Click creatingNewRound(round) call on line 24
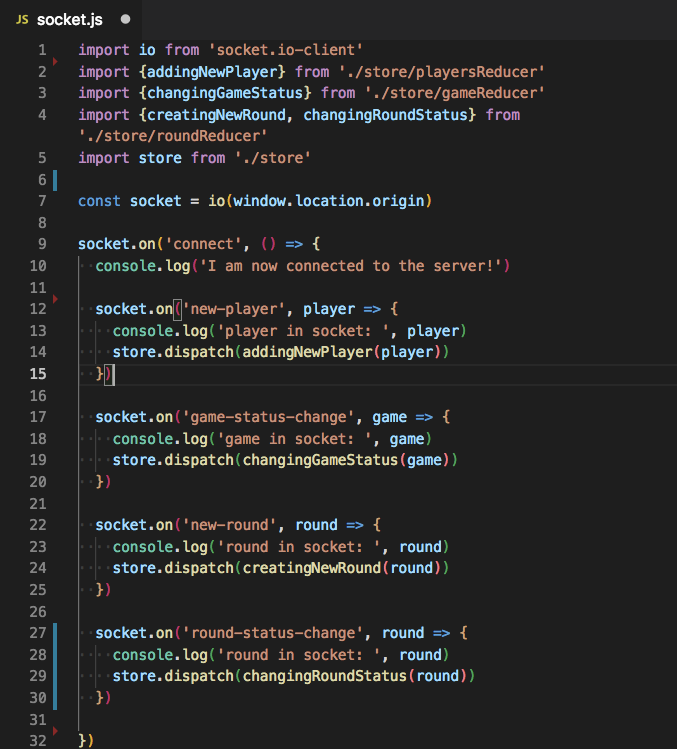Viewport: 677px width, 749px height. pyautogui.click(x=342, y=568)
